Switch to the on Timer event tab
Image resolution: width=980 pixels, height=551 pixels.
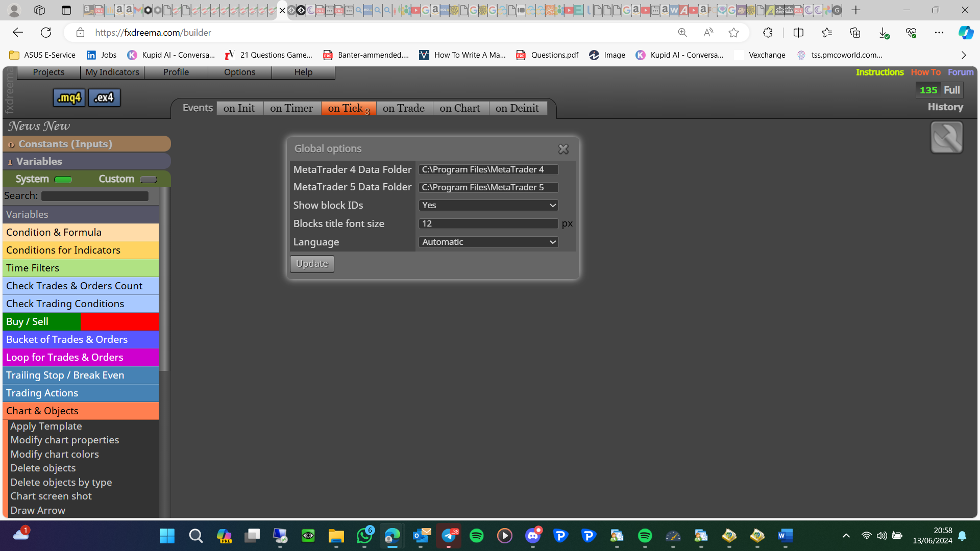292,108
